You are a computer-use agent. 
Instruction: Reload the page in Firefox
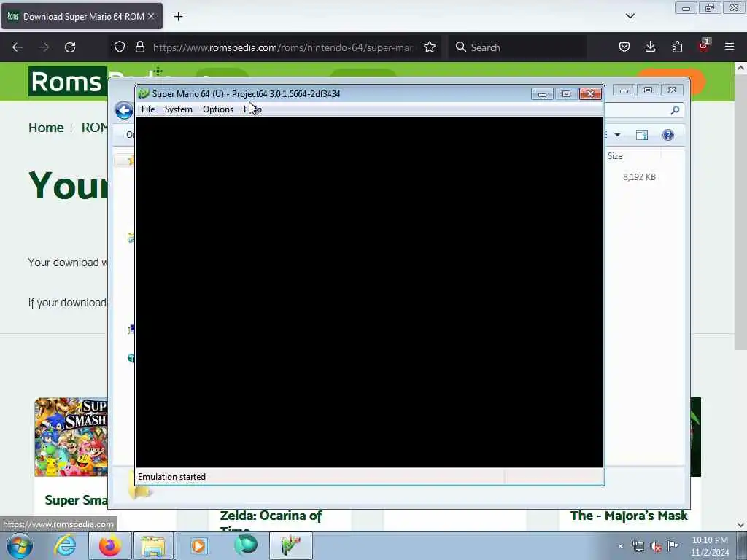coord(70,47)
